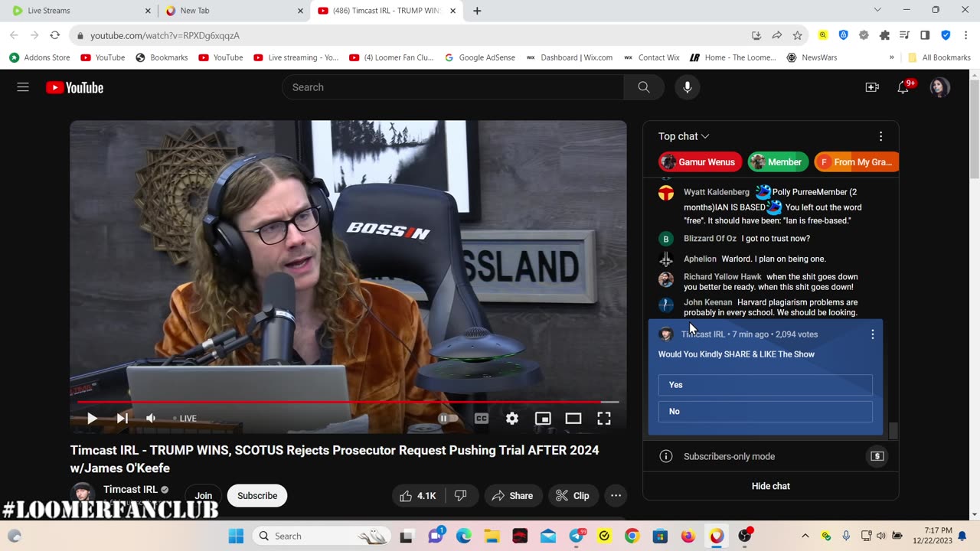Expand the hidden bookmarks chevron
The height and width of the screenshot is (551, 980).
(x=891, y=57)
